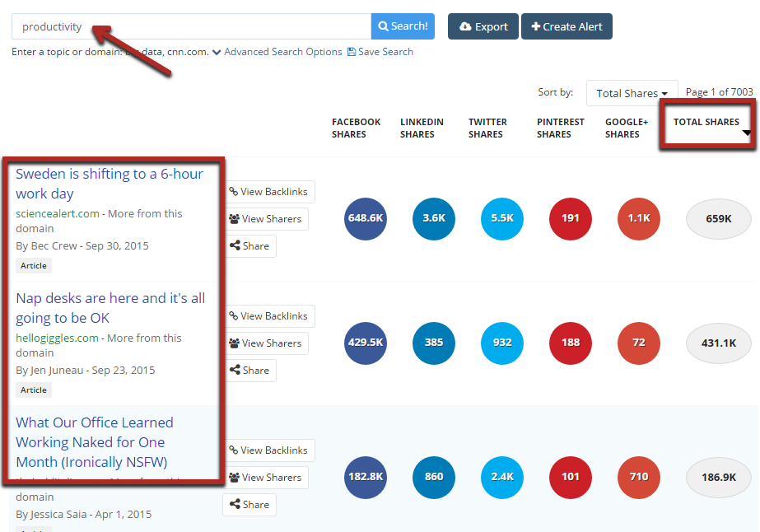Click the 431.1K total shares bubble
Image resolution: width=760 pixels, height=532 pixels.
719,343
